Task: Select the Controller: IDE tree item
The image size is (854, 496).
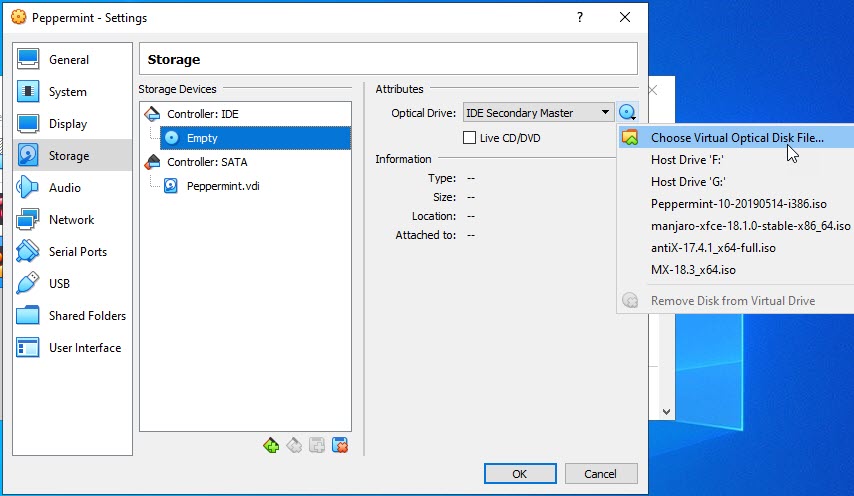Action: pyautogui.click(x=203, y=114)
